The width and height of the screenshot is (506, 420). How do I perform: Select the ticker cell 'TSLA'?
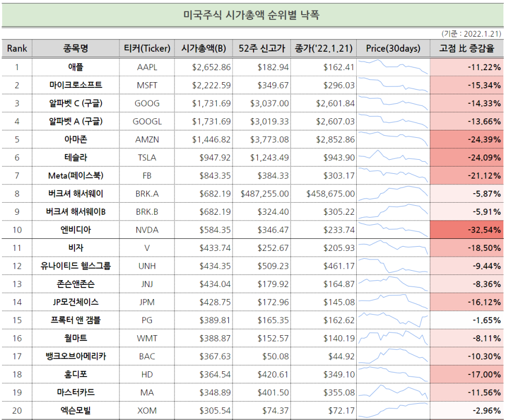(x=147, y=158)
